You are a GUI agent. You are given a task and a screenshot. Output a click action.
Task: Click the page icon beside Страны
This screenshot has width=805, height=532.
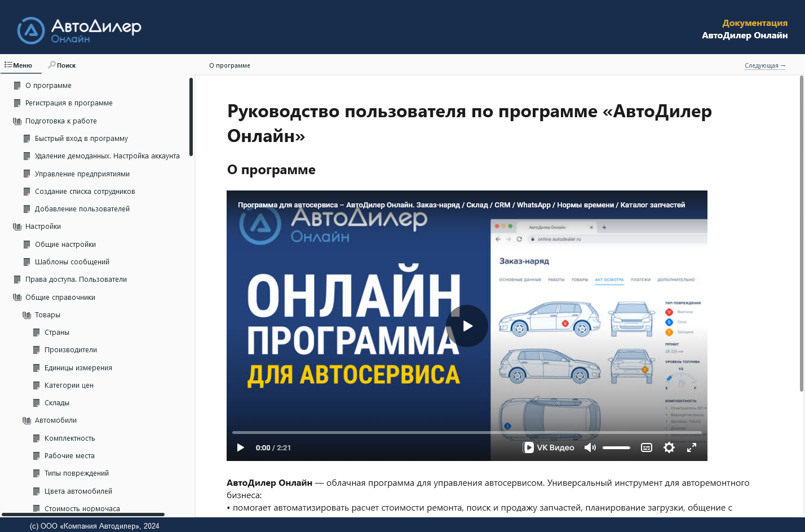(x=37, y=333)
